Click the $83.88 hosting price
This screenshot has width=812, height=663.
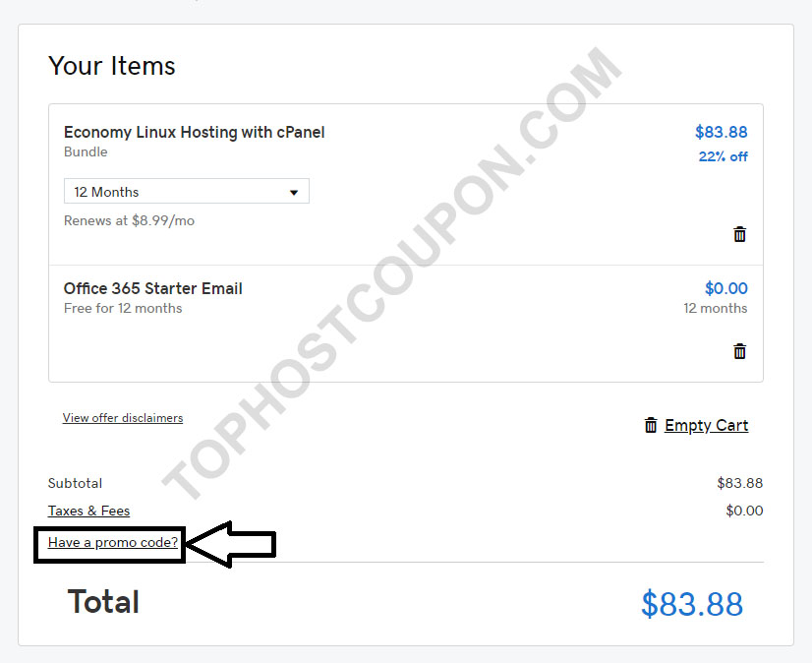pos(721,132)
